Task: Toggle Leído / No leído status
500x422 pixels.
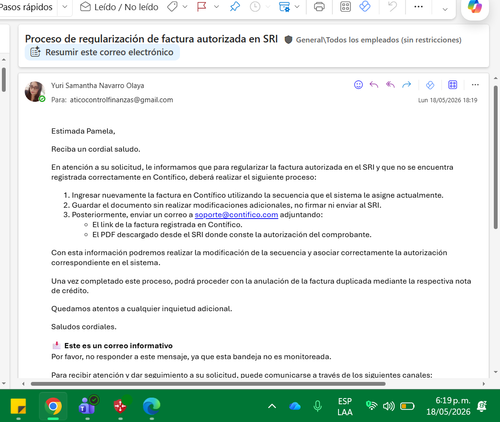Action: [119, 7]
